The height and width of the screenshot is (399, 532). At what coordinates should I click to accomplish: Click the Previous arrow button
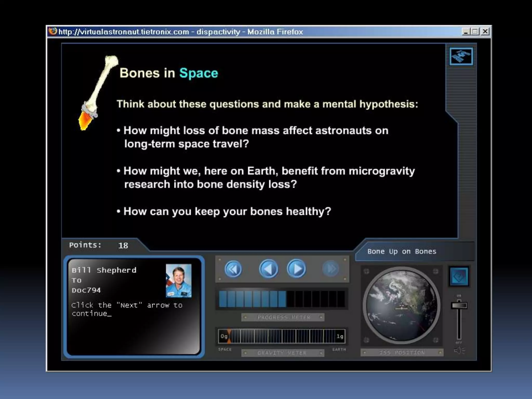(x=268, y=269)
